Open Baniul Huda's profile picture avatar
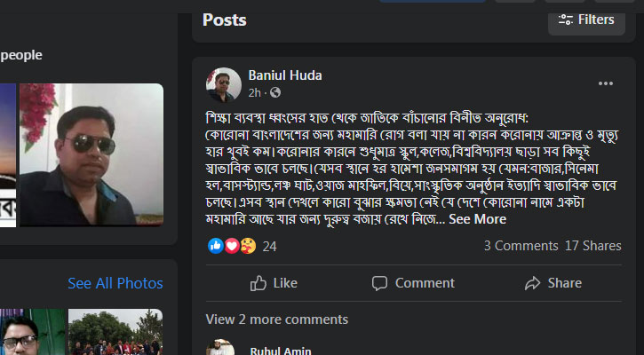The width and height of the screenshot is (644, 355). pos(224,84)
